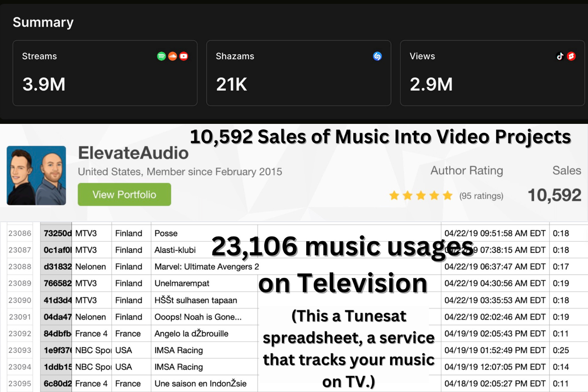The height and width of the screenshot is (392, 588).
Task: Click the 04/22/19 03:35:53 AM EDT timestamp
Action: pos(495,300)
